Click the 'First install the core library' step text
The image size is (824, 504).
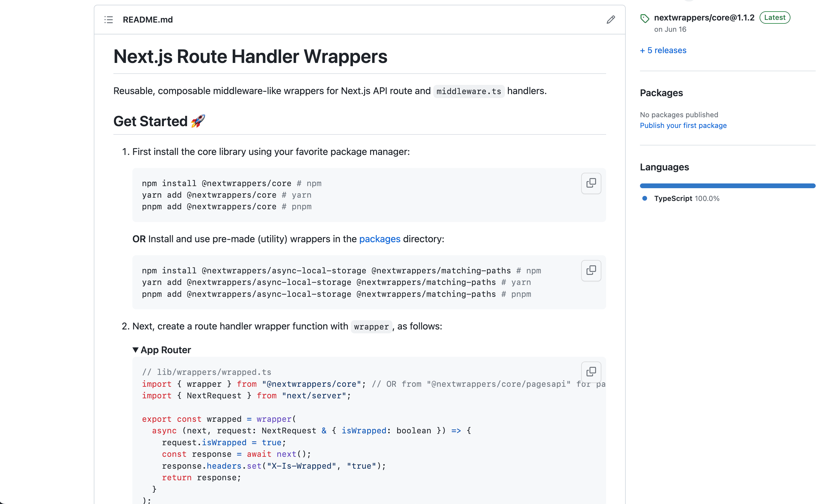point(271,152)
